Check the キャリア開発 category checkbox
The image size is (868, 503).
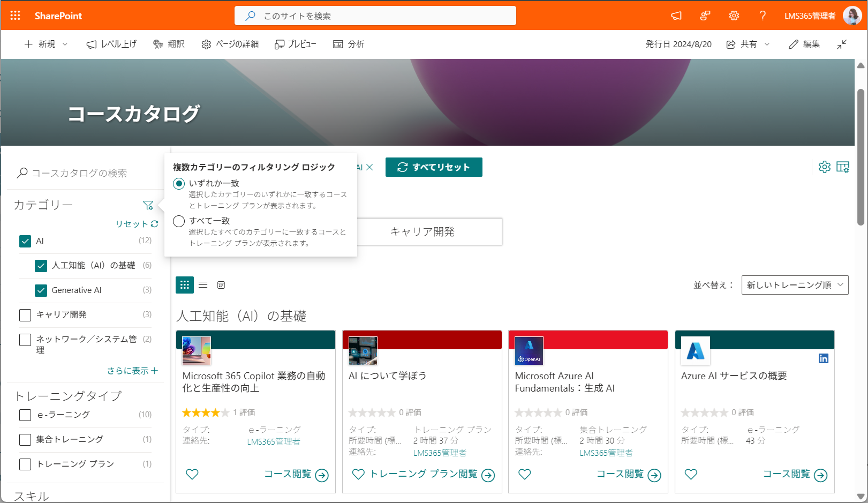pos(25,315)
